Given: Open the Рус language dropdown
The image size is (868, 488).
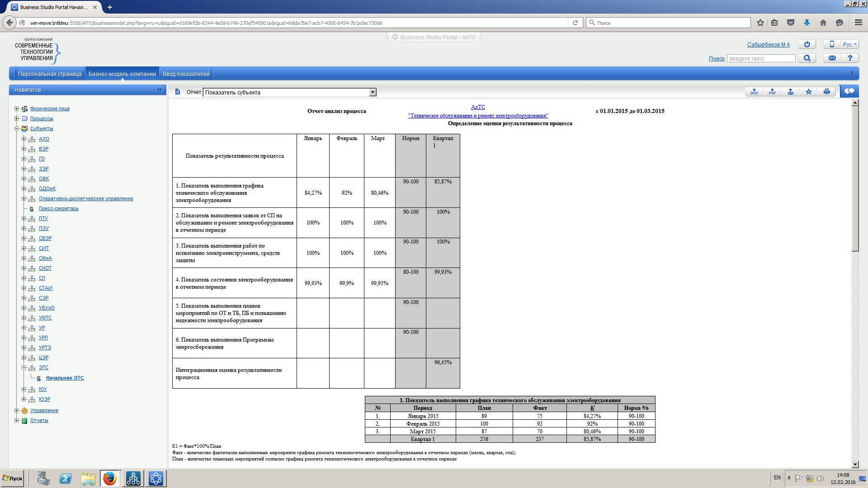Looking at the screenshot, I should click(x=849, y=44).
